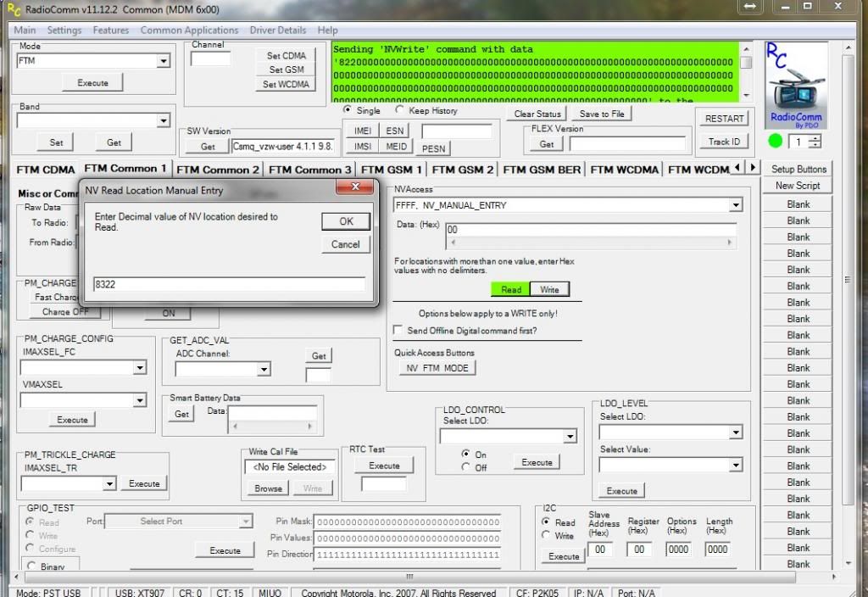Viewport: 868px width, 597px height.
Task: Open the Help menu
Action: point(328,30)
